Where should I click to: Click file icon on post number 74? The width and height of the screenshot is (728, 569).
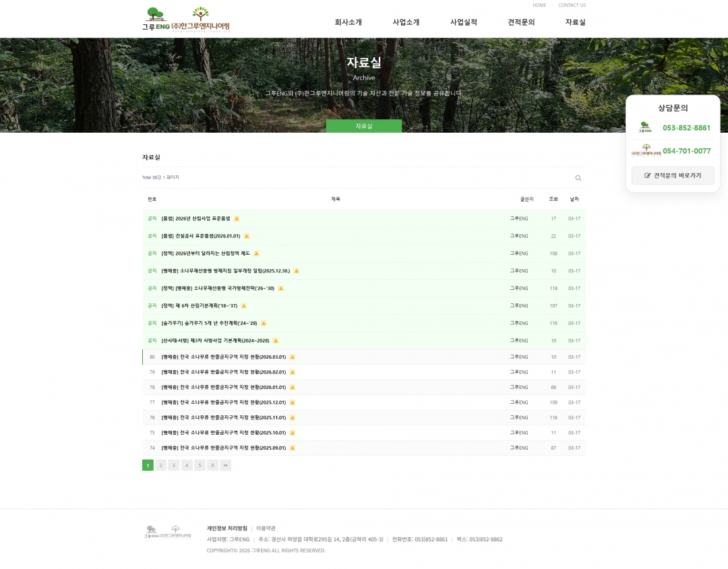[x=293, y=448]
